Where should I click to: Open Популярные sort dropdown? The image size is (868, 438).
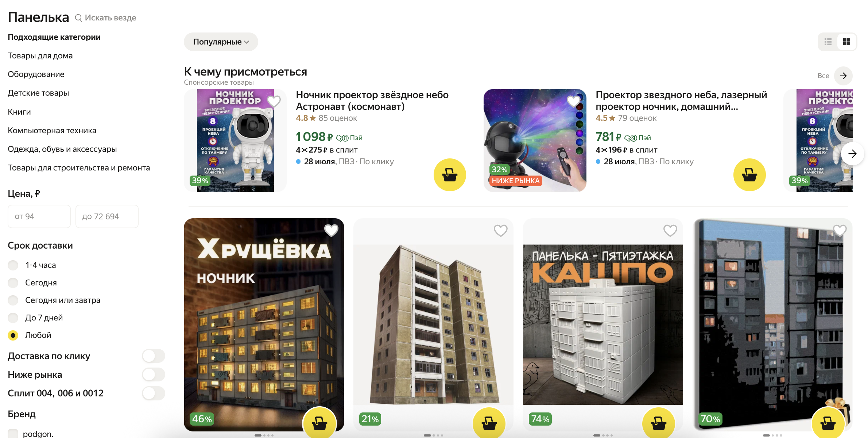coord(221,42)
